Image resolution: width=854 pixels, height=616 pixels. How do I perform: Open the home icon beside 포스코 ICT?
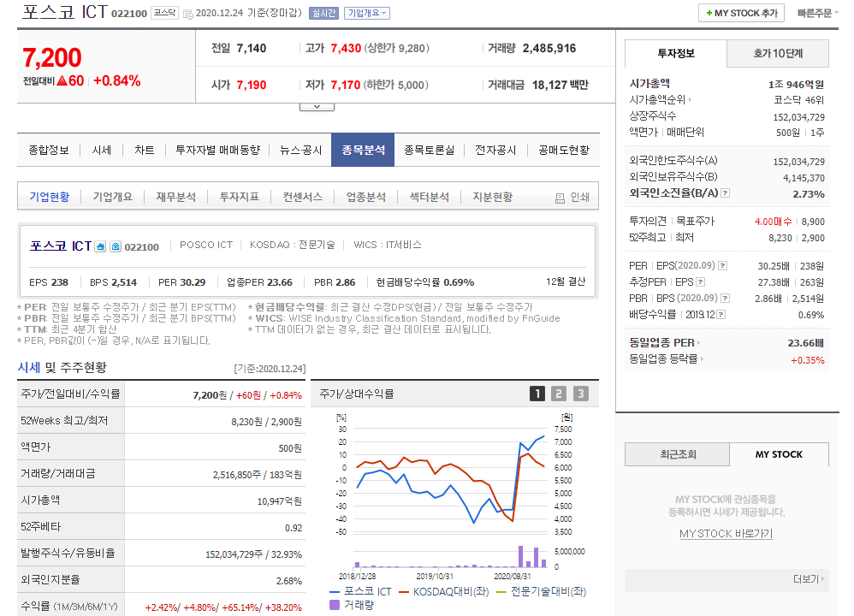pyautogui.click(x=100, y=246)
